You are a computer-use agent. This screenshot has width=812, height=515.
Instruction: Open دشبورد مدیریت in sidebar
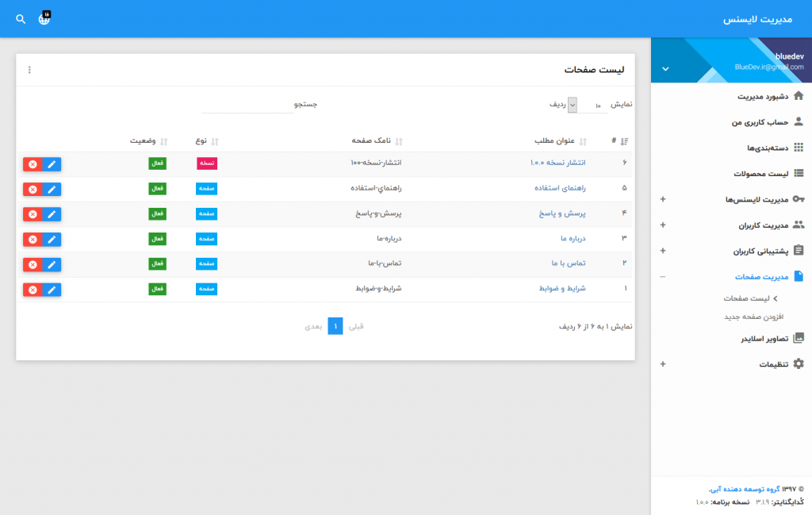coord(761,97)
